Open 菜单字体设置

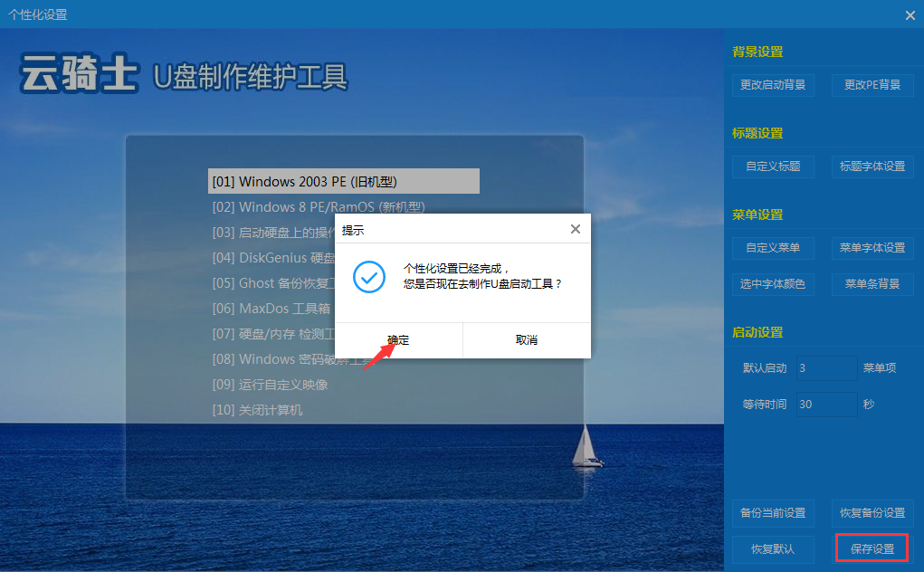tap(872, 248)
